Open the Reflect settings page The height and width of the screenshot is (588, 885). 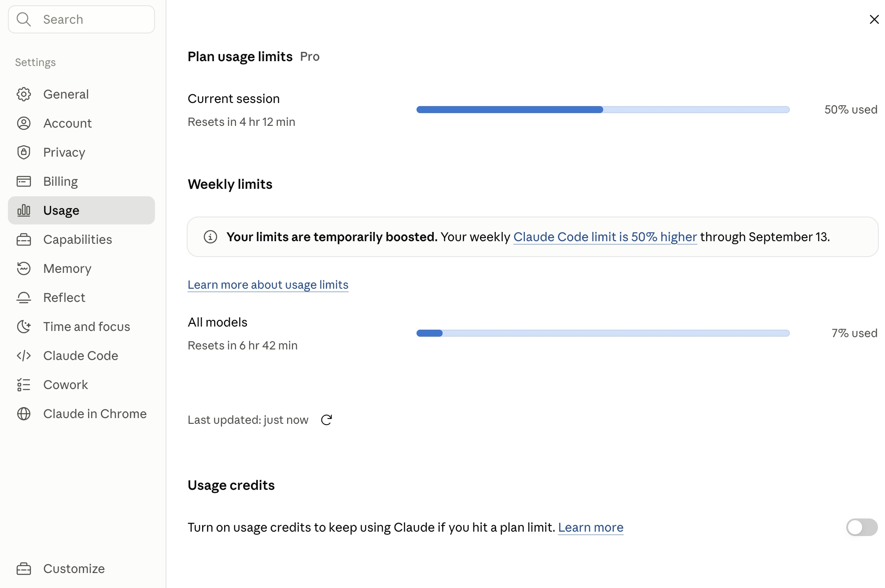[x=81, y=298]
